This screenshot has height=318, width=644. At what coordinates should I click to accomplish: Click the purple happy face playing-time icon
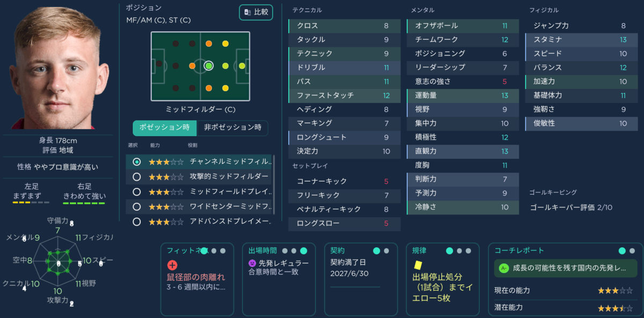coord(252,263)
